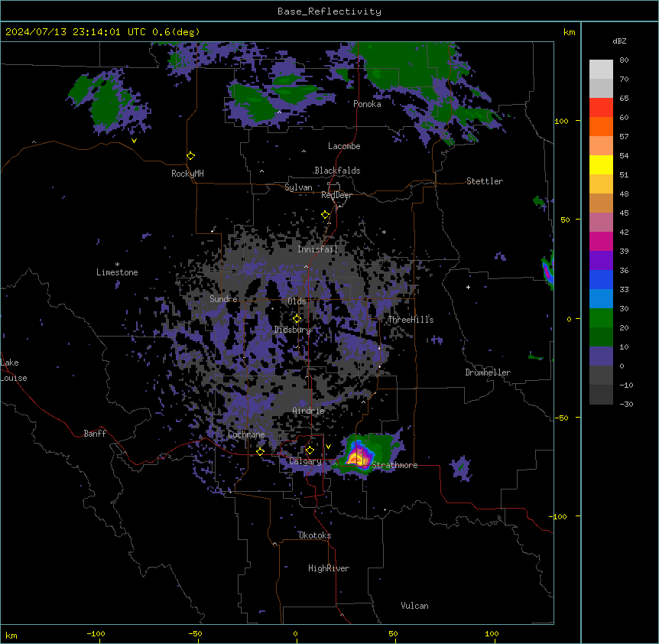659x644 pixels.
Task: Click the Lake Louise label
Action: [14, 370]
